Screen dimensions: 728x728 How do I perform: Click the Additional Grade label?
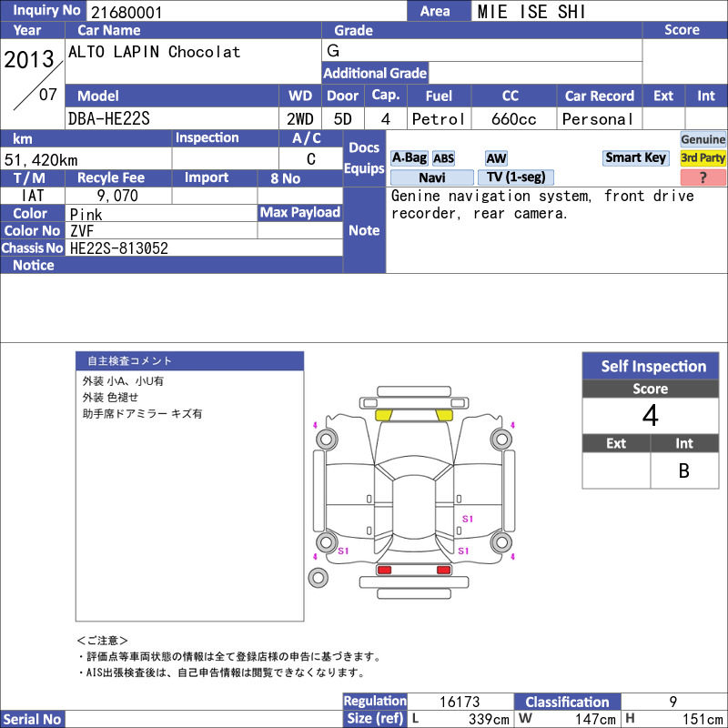[375, 73]
